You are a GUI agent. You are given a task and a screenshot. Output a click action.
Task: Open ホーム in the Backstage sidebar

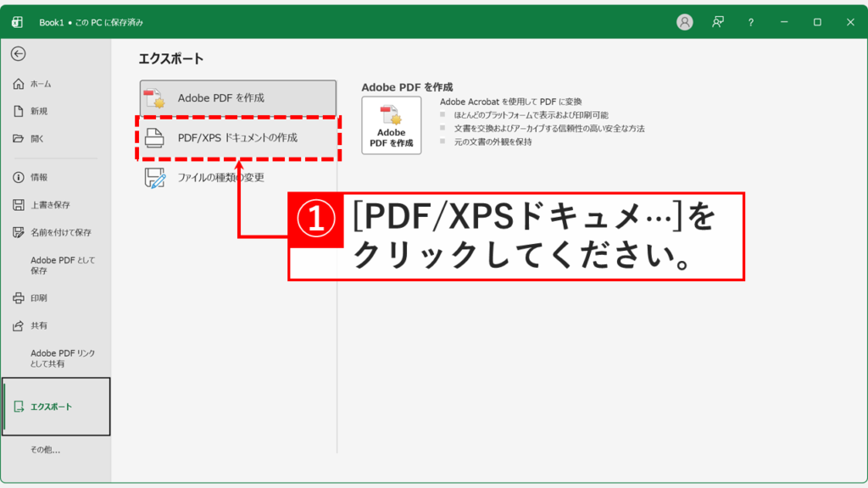point(55,84)
